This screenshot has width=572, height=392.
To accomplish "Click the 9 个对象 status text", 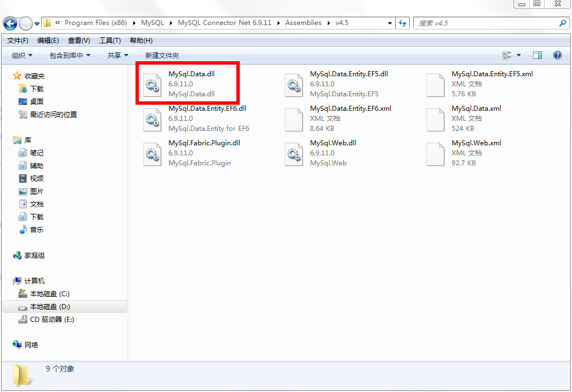I will point(60,369).
